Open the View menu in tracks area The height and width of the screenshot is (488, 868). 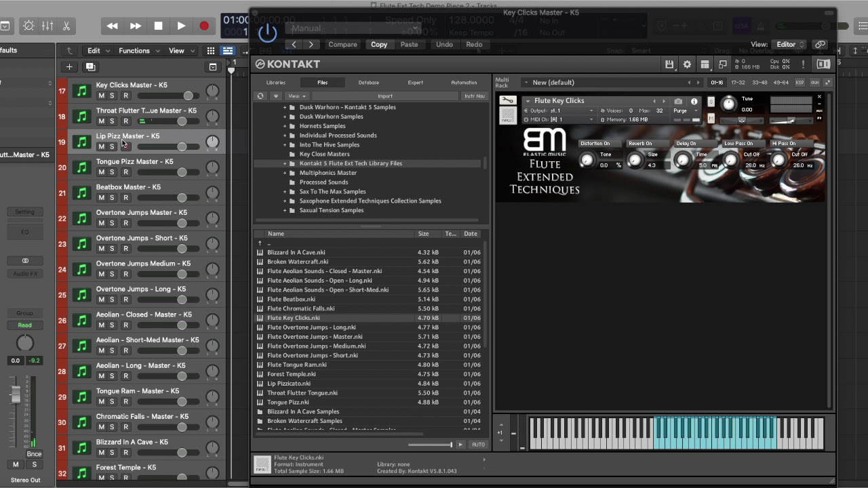tap(180, 51)
